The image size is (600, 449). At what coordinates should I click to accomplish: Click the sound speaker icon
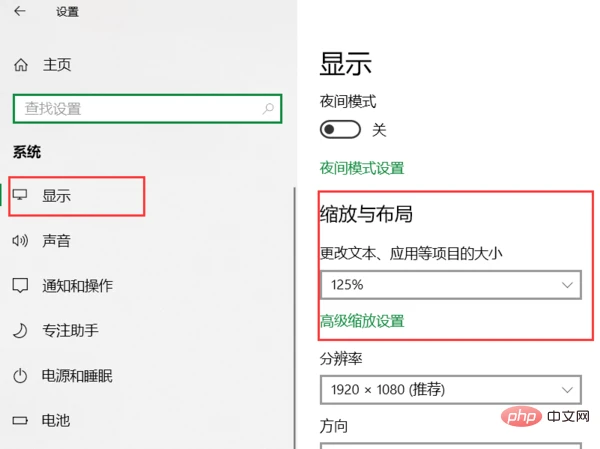coord(20,241)
